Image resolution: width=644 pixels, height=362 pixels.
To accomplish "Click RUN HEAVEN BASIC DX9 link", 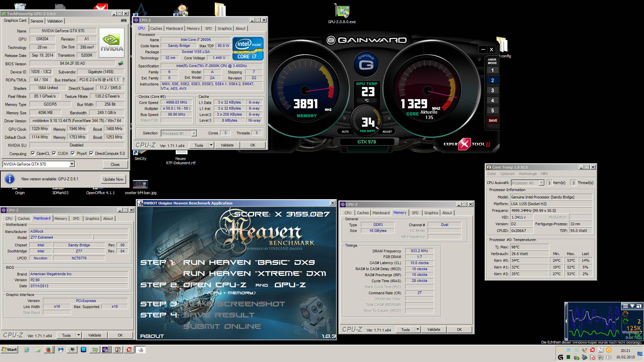I will click(249, 262).
